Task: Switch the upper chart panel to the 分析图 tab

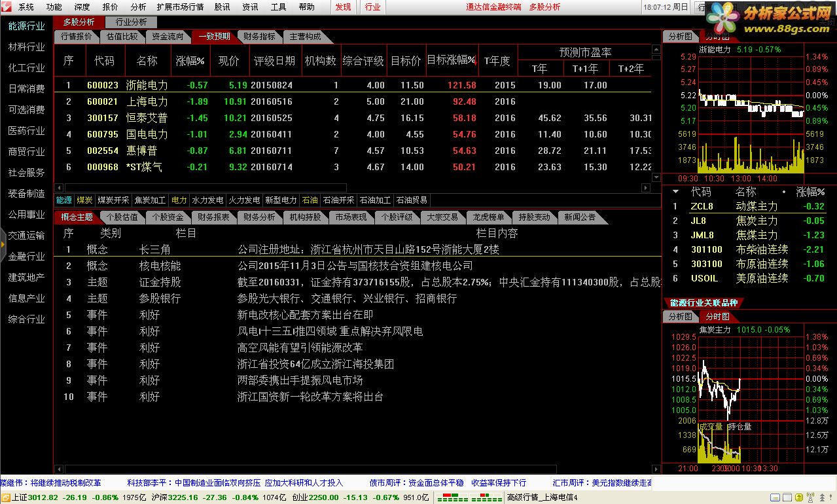Action: point(680,37)
